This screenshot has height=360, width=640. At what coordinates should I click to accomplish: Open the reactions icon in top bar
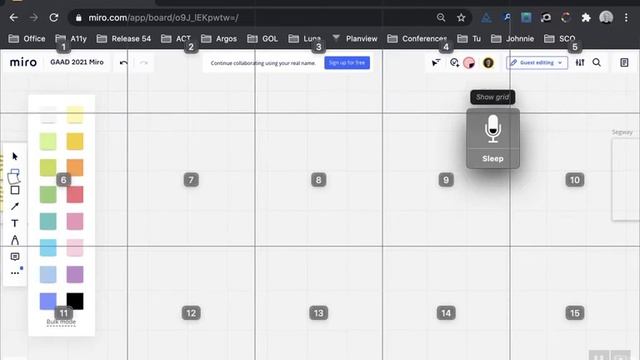click(x=454, y=63)
